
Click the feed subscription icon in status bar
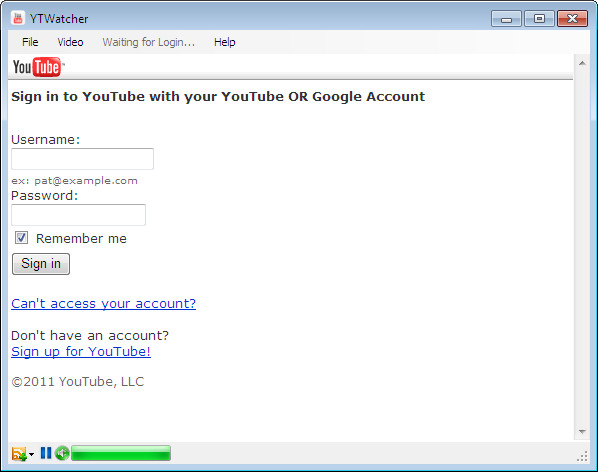pyautogui.click(x=19, y=454)
